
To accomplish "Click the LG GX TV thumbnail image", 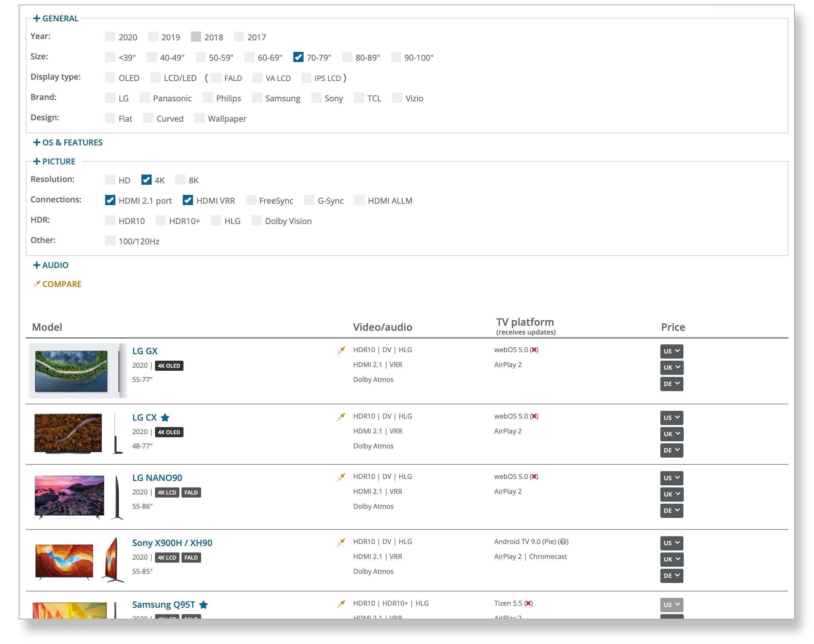I will click(78, 371).
